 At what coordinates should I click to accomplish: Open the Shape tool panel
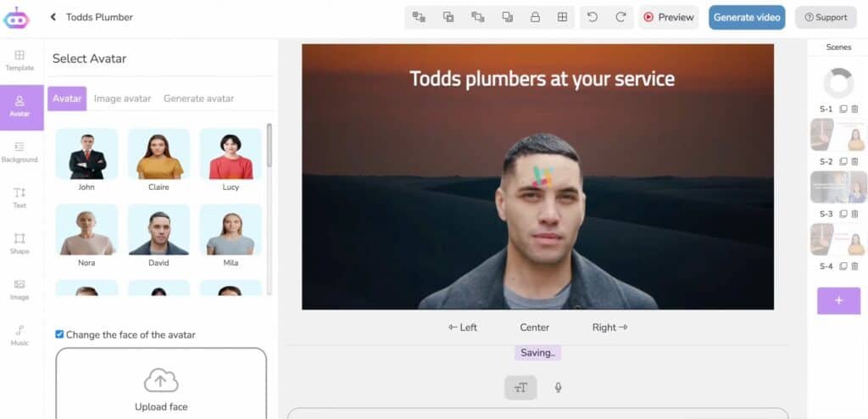tap(19, 243)
